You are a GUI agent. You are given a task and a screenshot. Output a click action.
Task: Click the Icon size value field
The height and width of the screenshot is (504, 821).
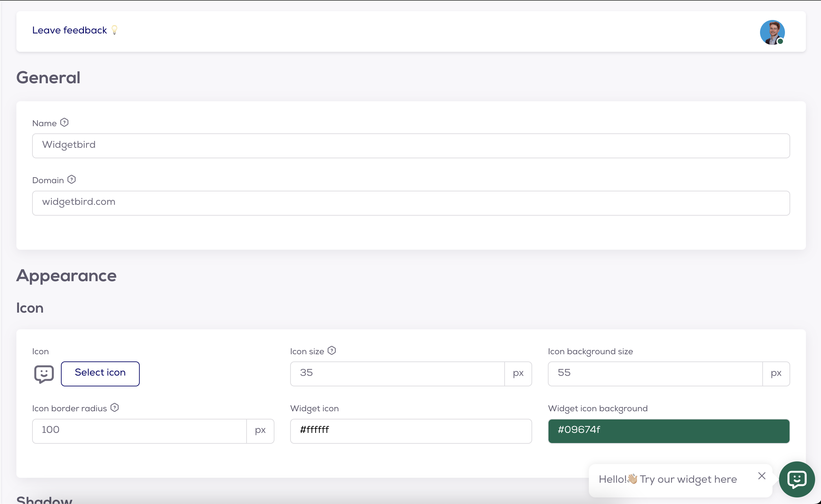(x=397, y=374)
